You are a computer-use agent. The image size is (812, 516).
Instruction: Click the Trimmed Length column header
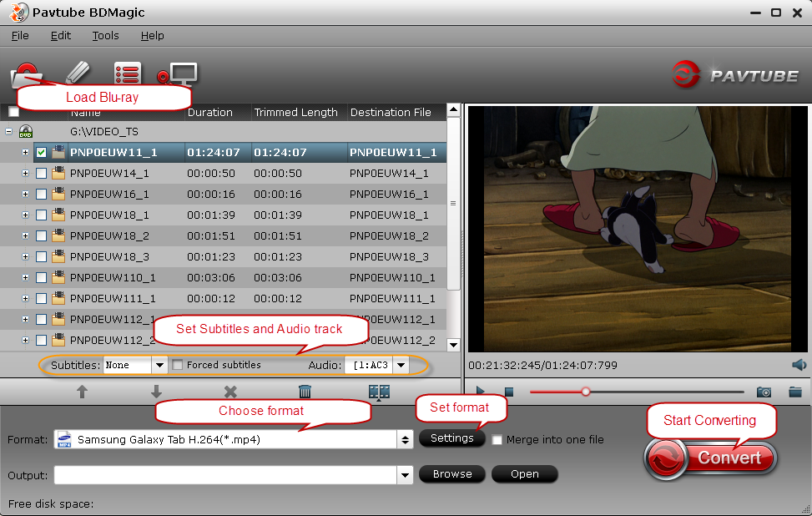tap(300, 112)
